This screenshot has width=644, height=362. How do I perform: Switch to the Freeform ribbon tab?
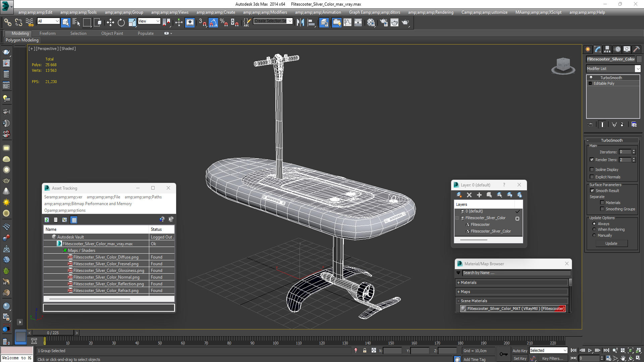[x=47, y=33]
